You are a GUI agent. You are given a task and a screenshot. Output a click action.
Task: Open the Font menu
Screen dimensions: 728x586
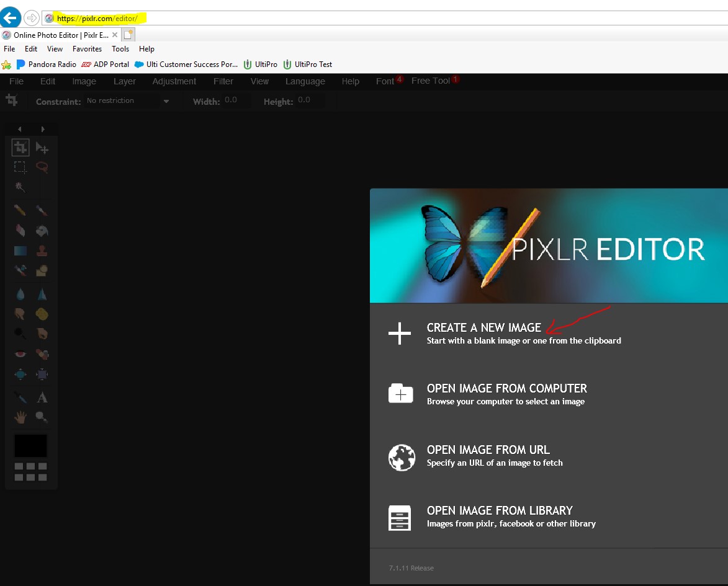(385, 81)
